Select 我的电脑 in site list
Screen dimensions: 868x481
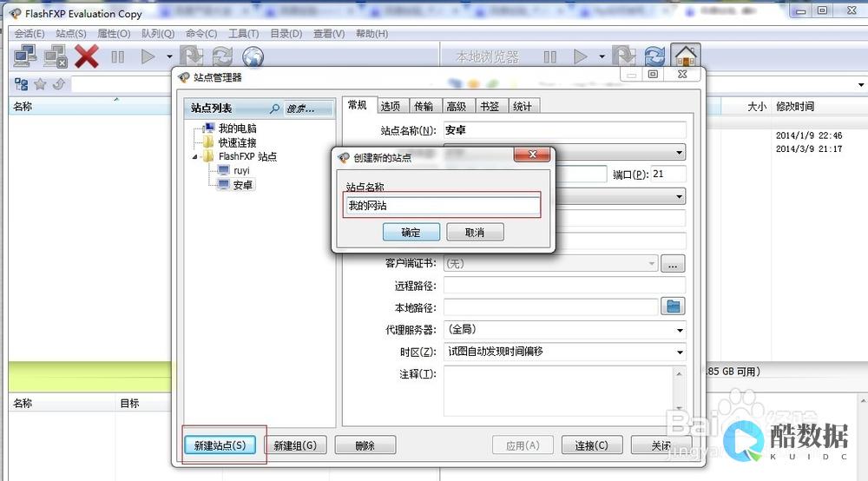click(237, 128)
